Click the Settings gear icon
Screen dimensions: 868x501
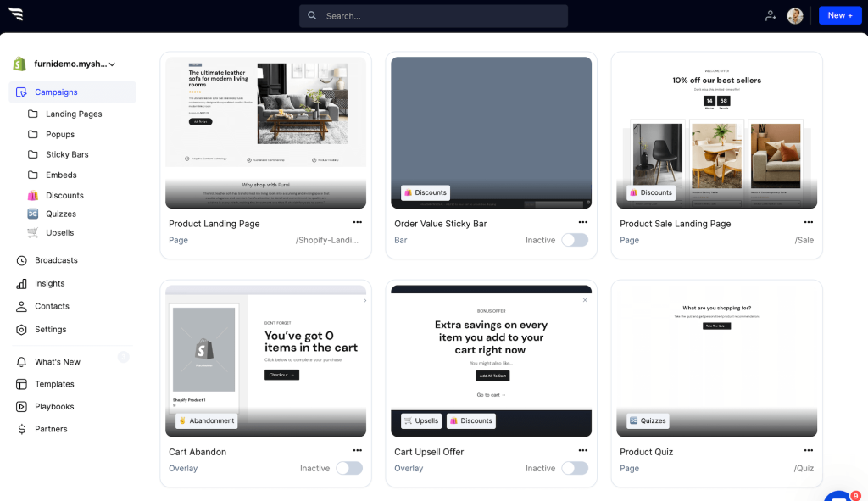(21, 330)
